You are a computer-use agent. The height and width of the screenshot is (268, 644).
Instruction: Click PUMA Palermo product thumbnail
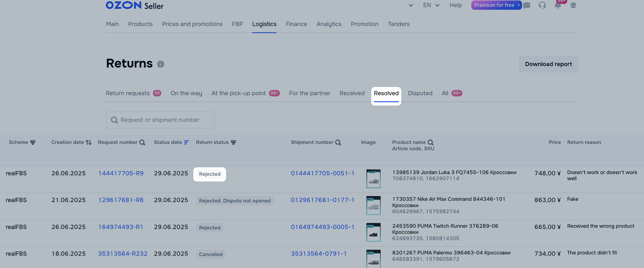373,259
